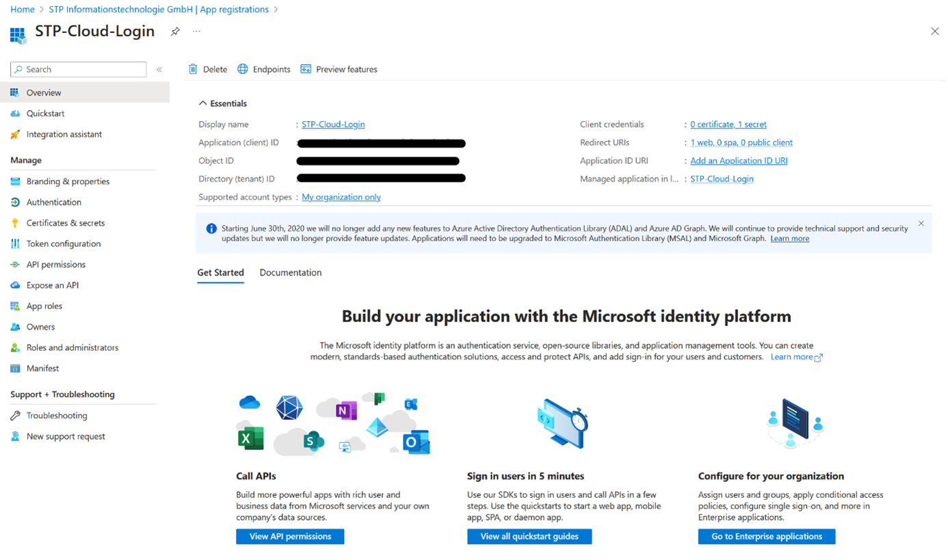Click the Endpoints toolbar label

pos(272,69)
